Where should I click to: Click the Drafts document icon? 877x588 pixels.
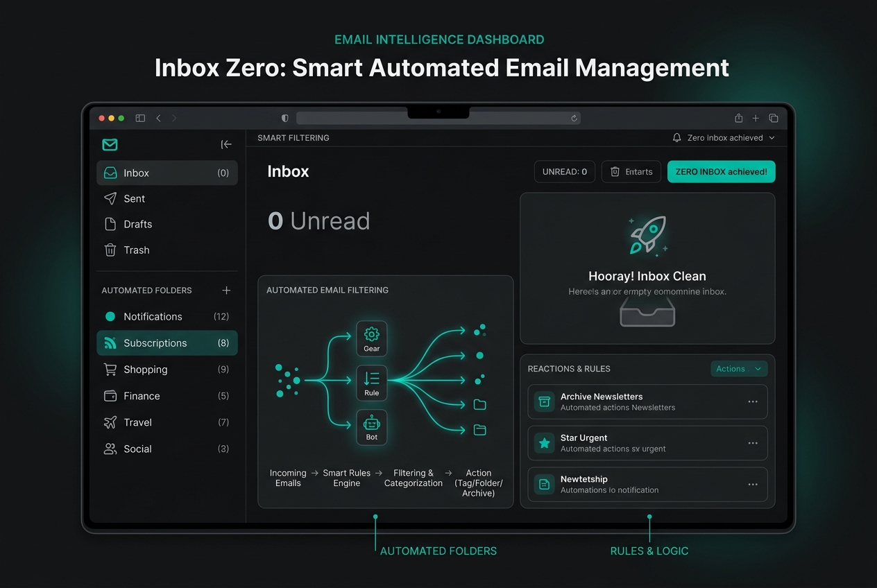(x=110, y=225)
